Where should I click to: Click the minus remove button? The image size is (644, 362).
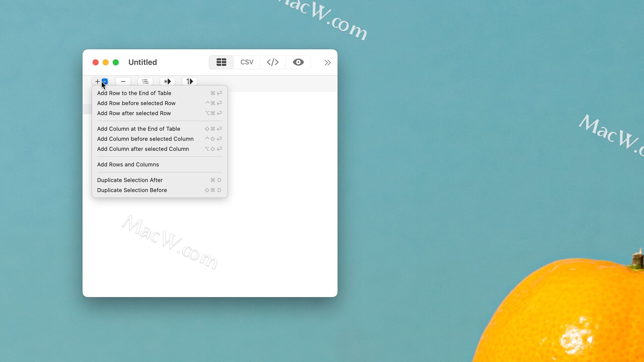123,81
